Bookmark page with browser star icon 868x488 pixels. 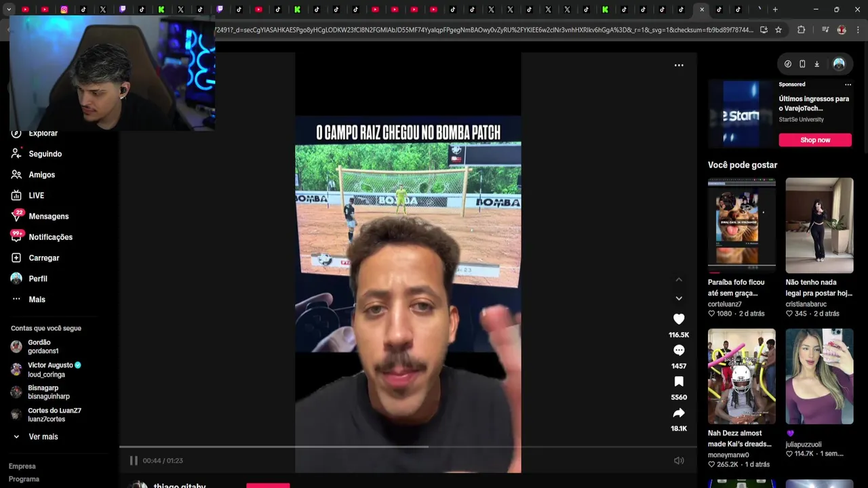click(778, 30)
